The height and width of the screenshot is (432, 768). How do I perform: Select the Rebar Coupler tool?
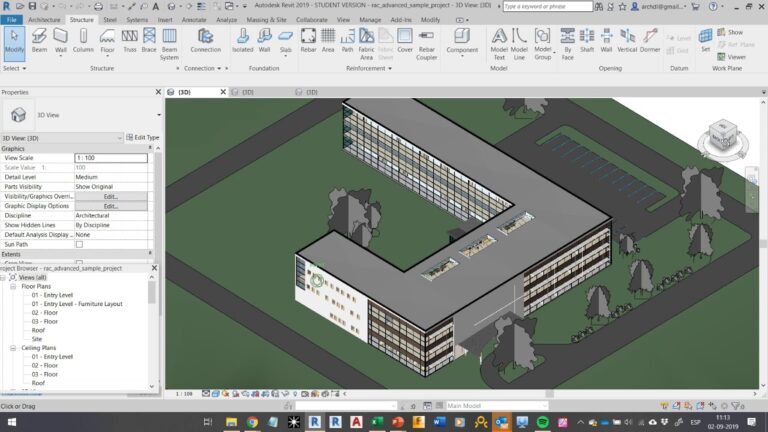(427, 44)
